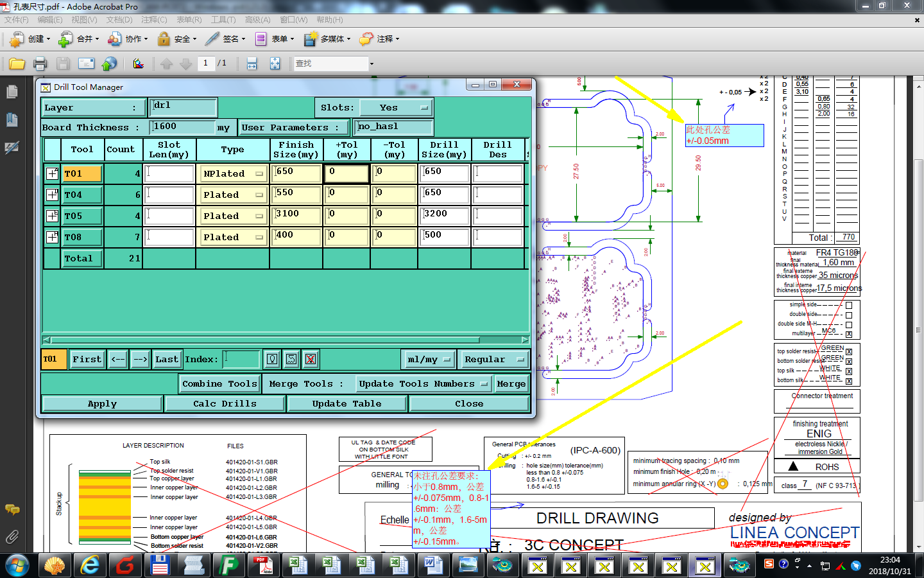Click the open folder icon in toolbar
This screenshot has height=578, width=924.
click(x=17, y=64)
